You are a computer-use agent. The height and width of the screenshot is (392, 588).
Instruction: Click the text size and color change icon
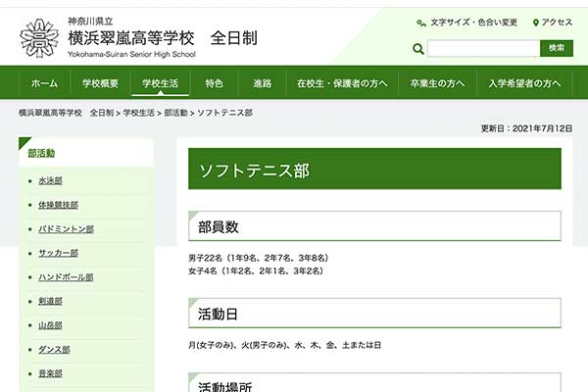tap(421, 23)
